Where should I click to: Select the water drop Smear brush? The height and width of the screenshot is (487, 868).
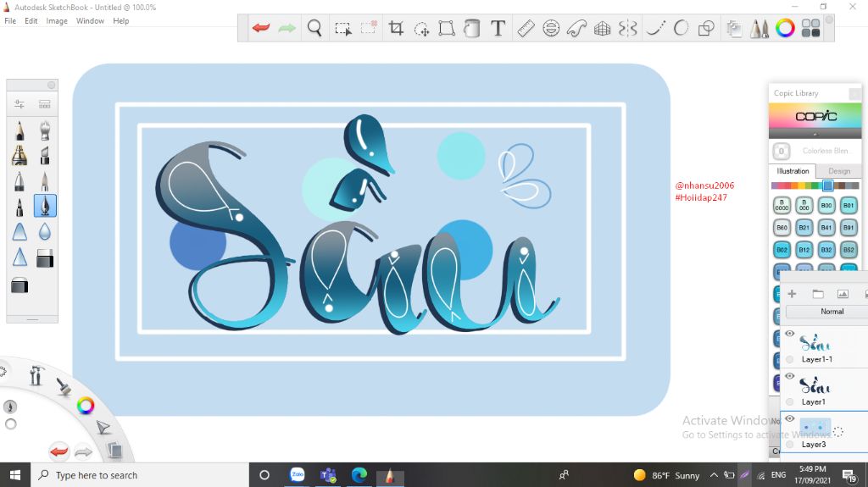pyautogui.click(x=45, y=231)
